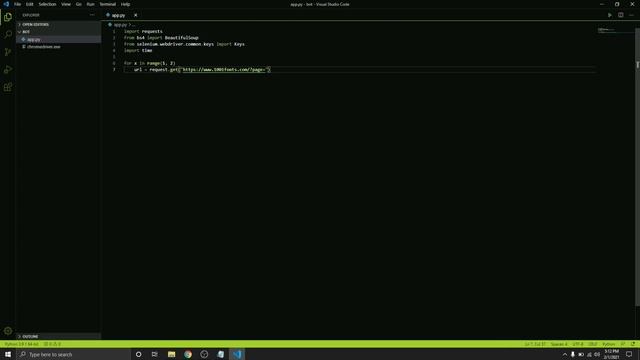Click the Windows taskbar search box
Image resolution: width=640 pixels, height=360 pixels.
tap(73, 354)
